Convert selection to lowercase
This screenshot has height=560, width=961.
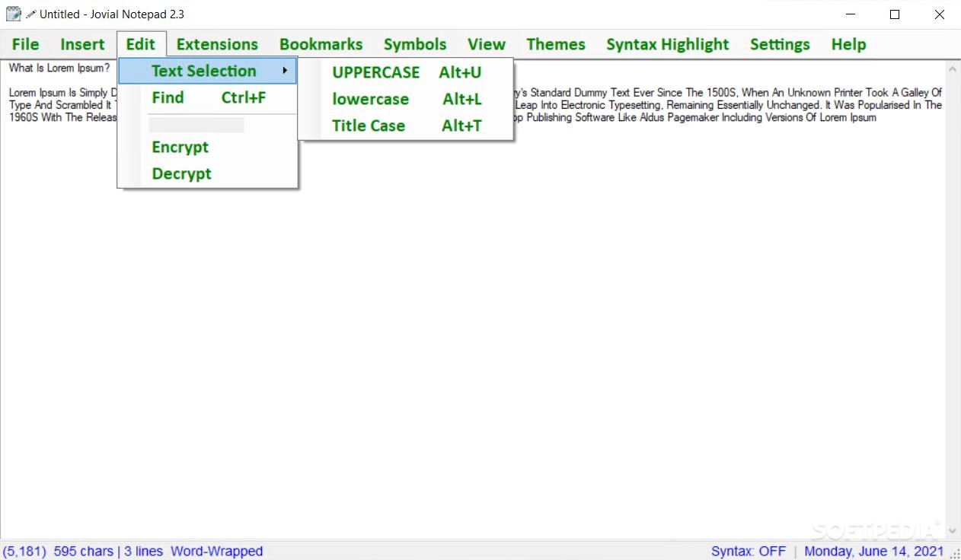[406, 99]
